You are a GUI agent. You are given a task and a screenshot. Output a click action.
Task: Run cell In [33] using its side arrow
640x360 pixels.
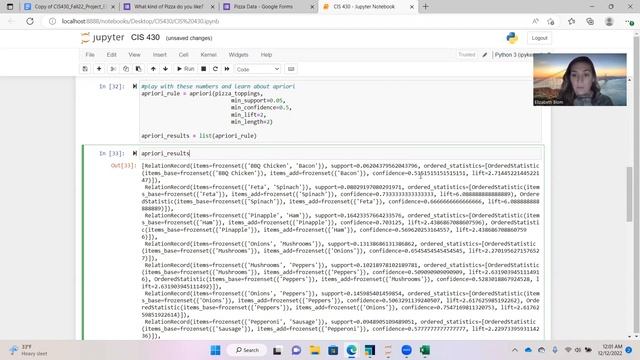[x=135, y=153]
